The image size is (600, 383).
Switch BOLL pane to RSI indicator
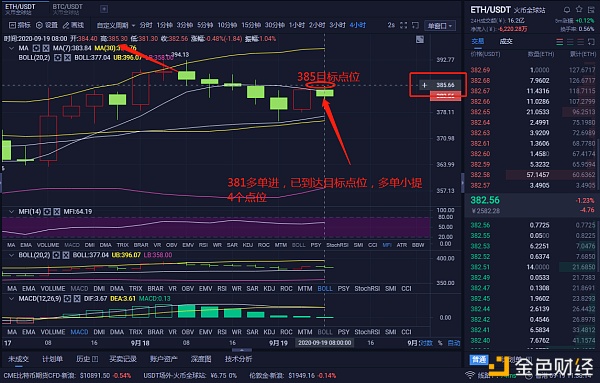[222, 288]
